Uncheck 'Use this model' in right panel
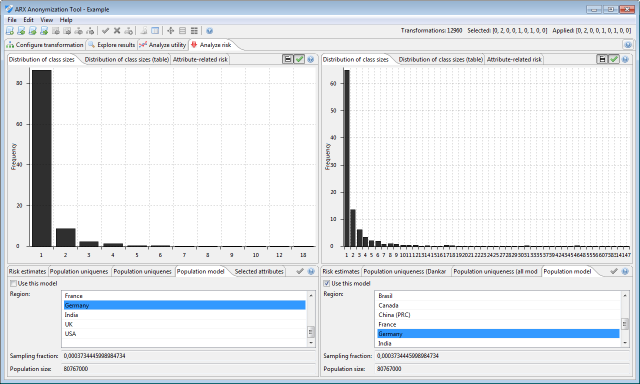640x384 pixels. [327, 284]
